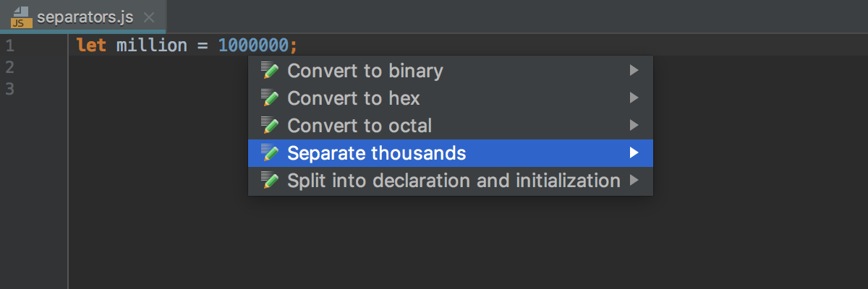Click line number 2 in the gutter
The image size is (868, 289).
9,67
